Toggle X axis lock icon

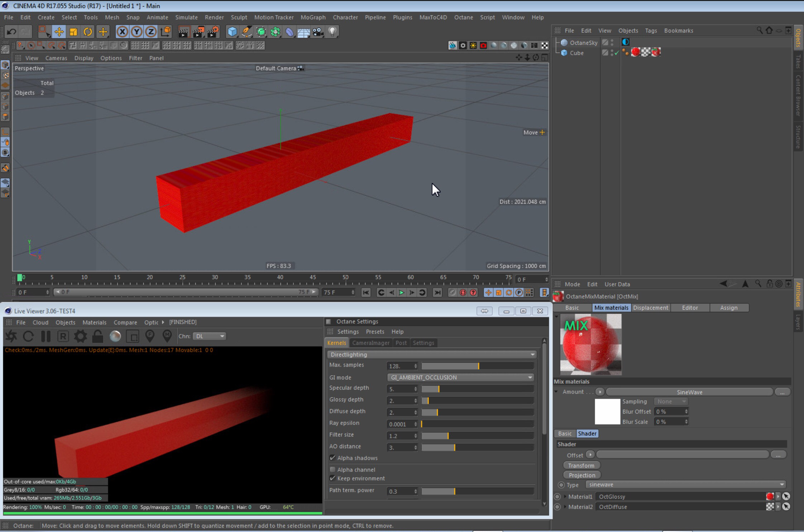point(122,32)
